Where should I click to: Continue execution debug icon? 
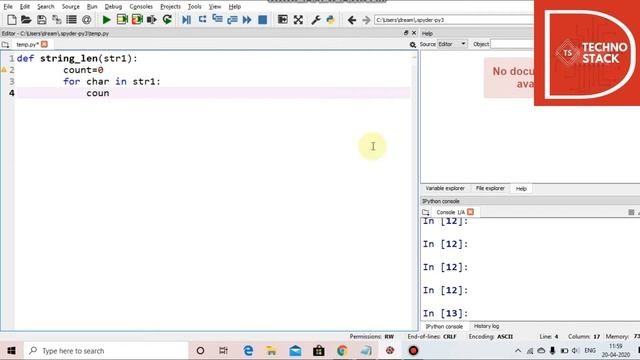(x=247, y=20)
